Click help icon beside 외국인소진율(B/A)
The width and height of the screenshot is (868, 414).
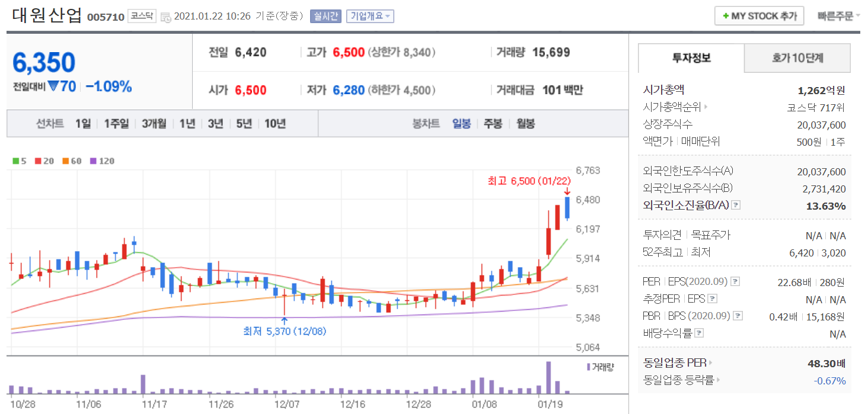[x=736, y=206]
